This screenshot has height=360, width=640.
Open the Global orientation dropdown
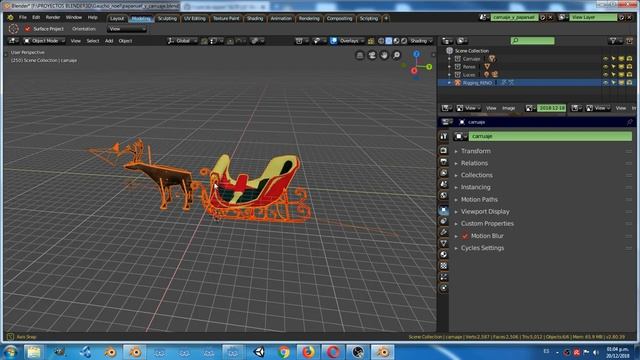pyautogui.click(x=183, y=41)
